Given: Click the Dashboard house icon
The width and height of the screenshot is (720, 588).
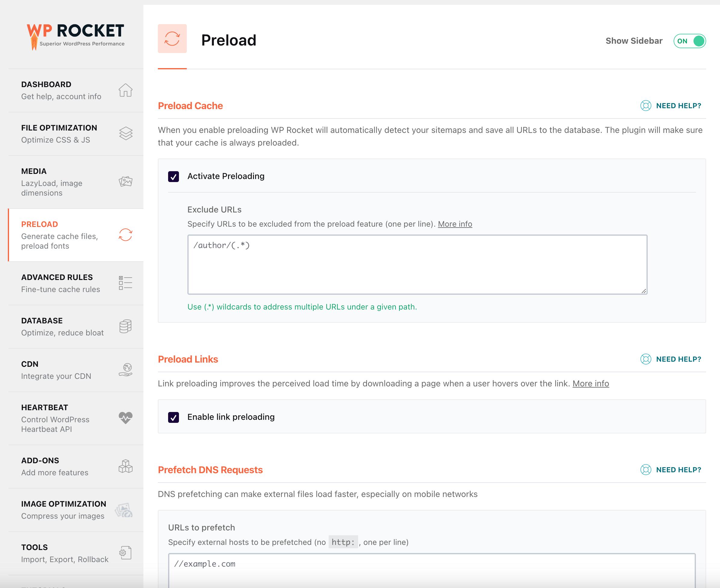Looking at the screenshot, I should click(x=126, y=90).
